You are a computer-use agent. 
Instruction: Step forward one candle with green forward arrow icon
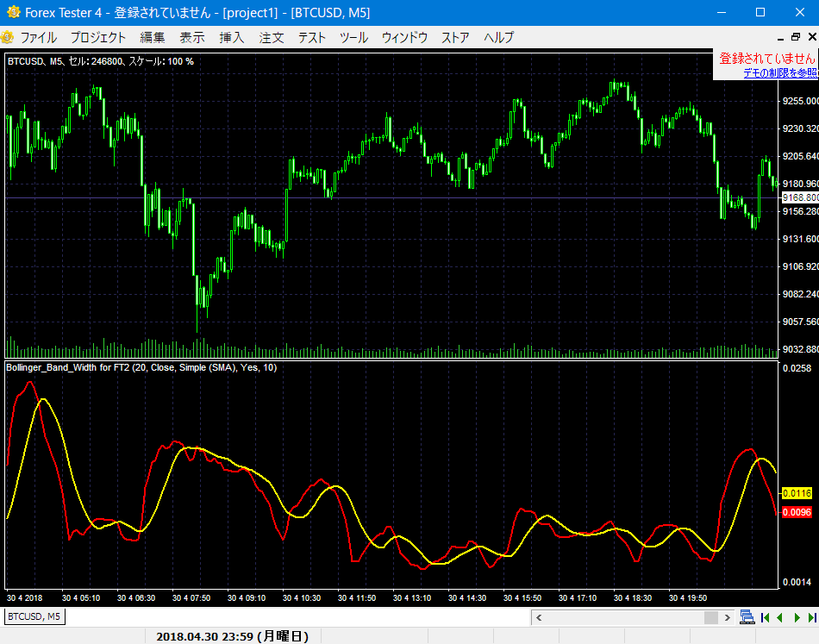click(797, 617)
